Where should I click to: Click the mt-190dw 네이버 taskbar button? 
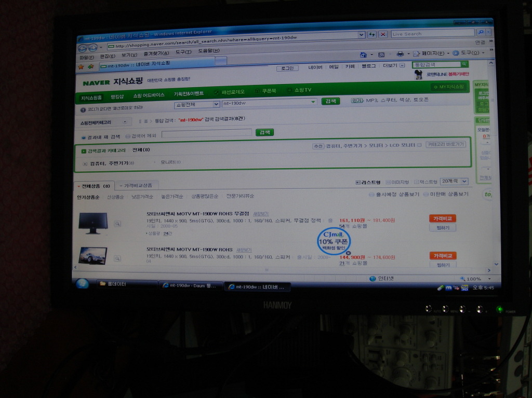(258, 287)
